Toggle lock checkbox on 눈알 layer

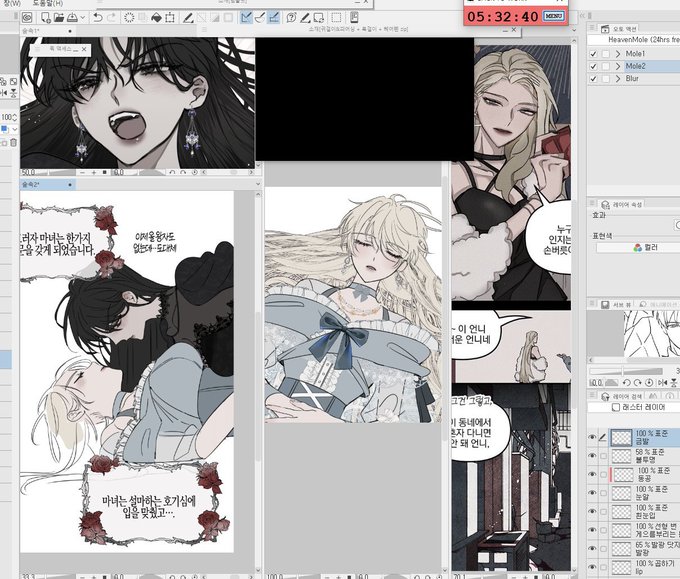[x=603, y=493]
